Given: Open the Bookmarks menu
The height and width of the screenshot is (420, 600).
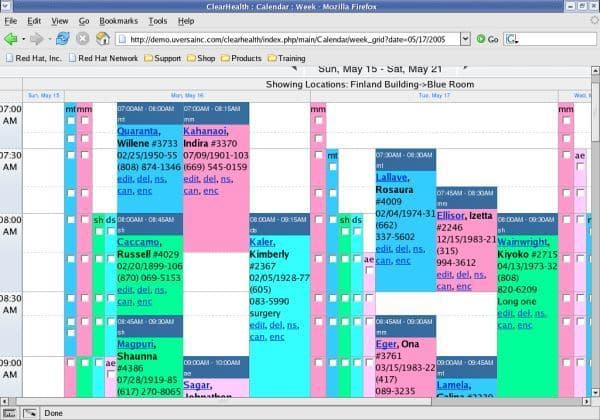Looking at the screenshot, I should 120,20.
